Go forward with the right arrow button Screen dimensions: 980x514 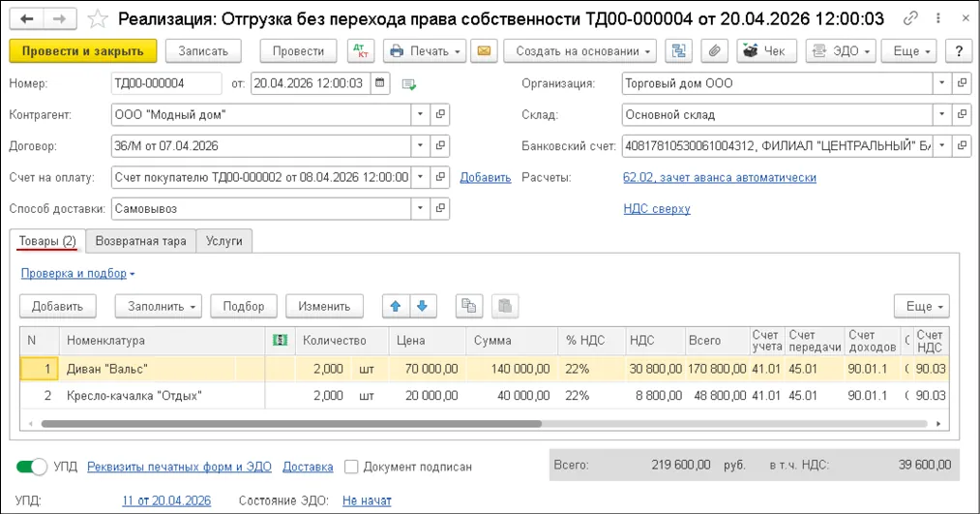click(59, 18)
